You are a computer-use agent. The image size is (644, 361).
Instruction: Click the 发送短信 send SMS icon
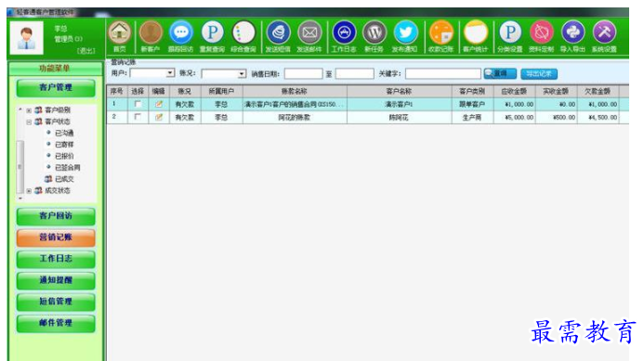pyautogui.click(x=279, y=32)
